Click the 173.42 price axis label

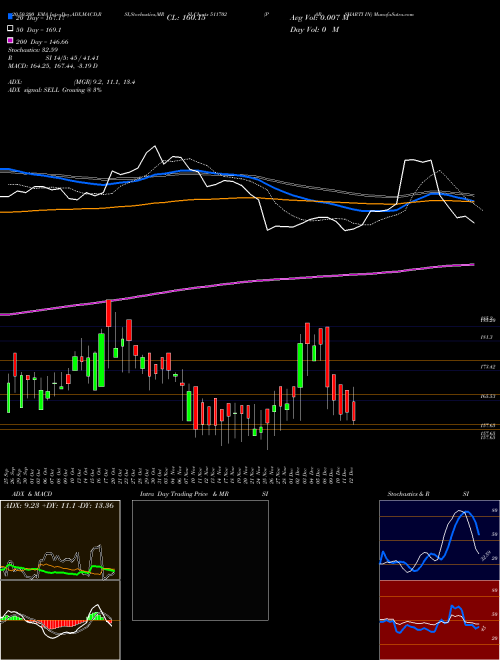tap(487, 367)
